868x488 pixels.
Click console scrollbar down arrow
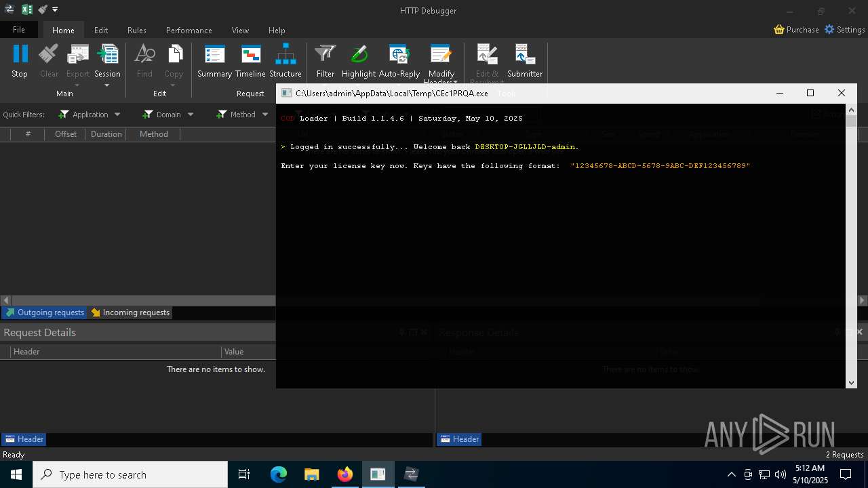click(851, 383)
